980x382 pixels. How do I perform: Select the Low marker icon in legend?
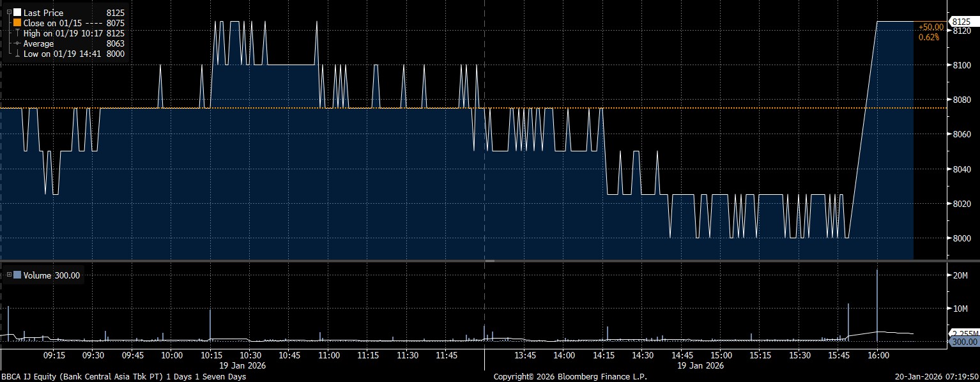tap(17, 54)
